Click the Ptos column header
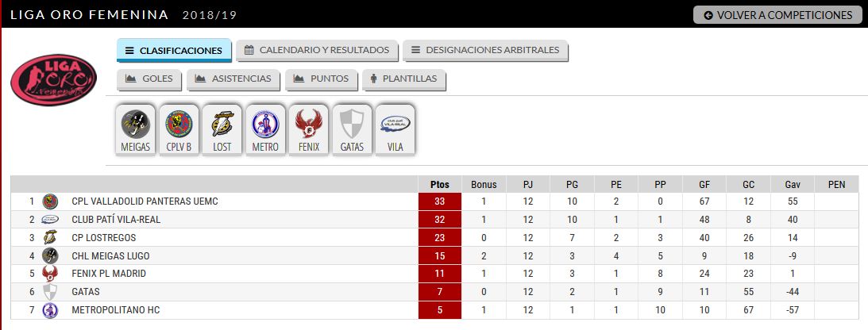Screen dimensions: 868x330 [x=439, y=185]
